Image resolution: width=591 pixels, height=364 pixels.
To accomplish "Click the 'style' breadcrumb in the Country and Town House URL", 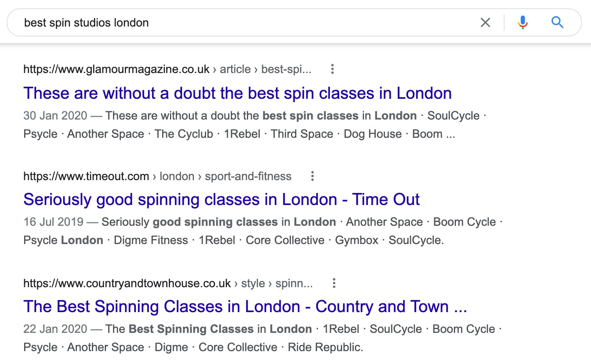I will (253, 283).
